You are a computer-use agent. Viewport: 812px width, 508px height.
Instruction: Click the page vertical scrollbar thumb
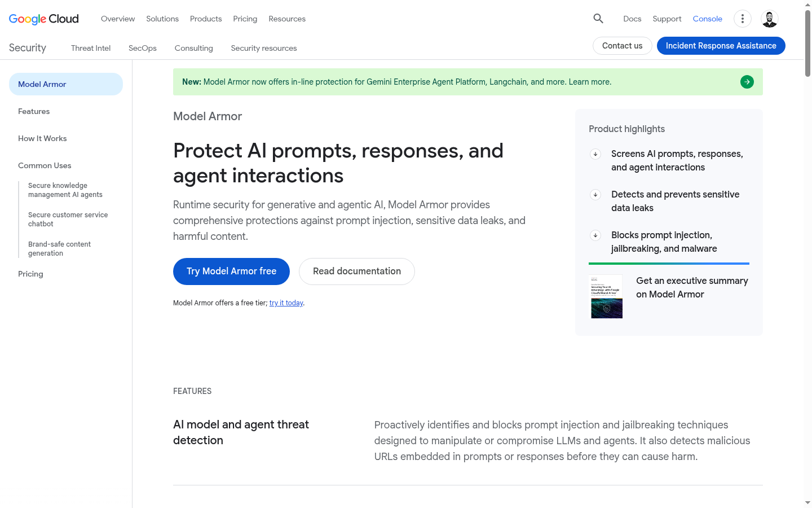click(x=807, y=43)
